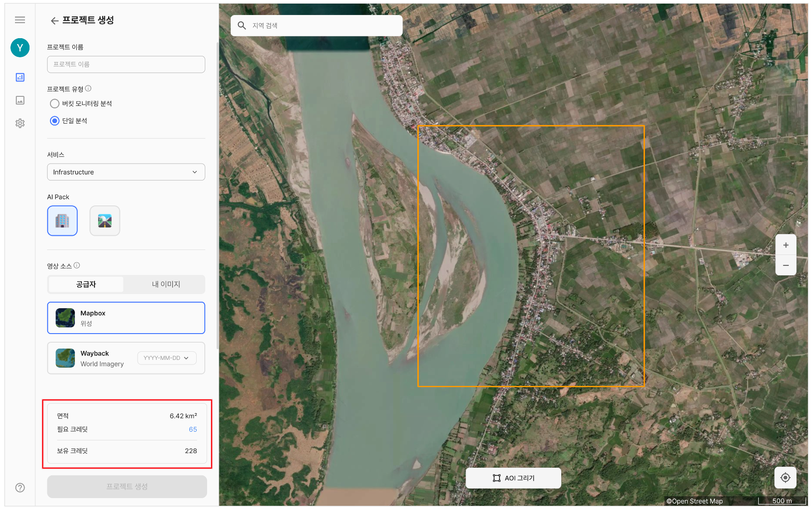Screen dimensions: 812x509
Task: Open the image gallery sidebar icon
Action: click(x=20, y=100)
